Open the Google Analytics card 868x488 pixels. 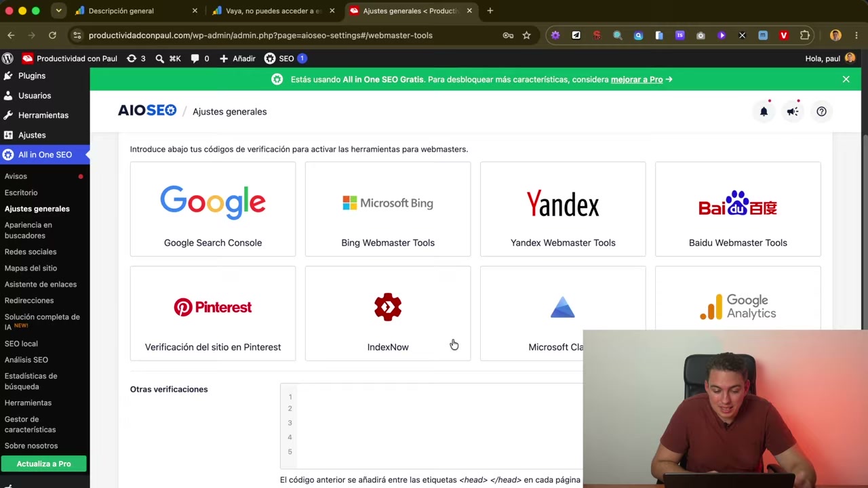(x=738, y=298)
